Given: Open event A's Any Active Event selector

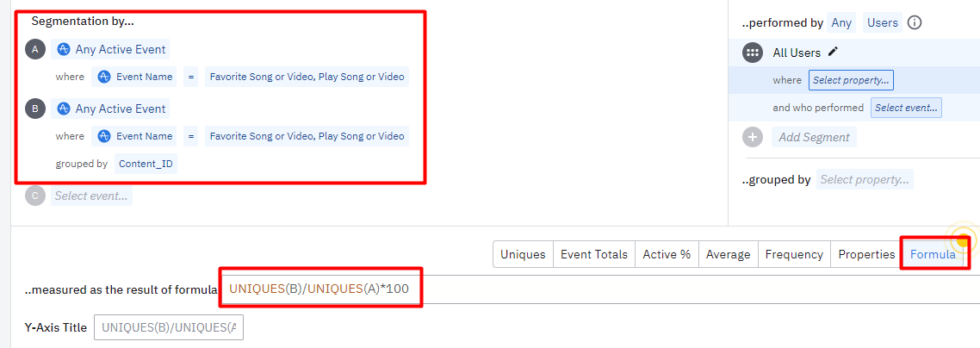Looking at the screenshot, I should coord(110,49).
